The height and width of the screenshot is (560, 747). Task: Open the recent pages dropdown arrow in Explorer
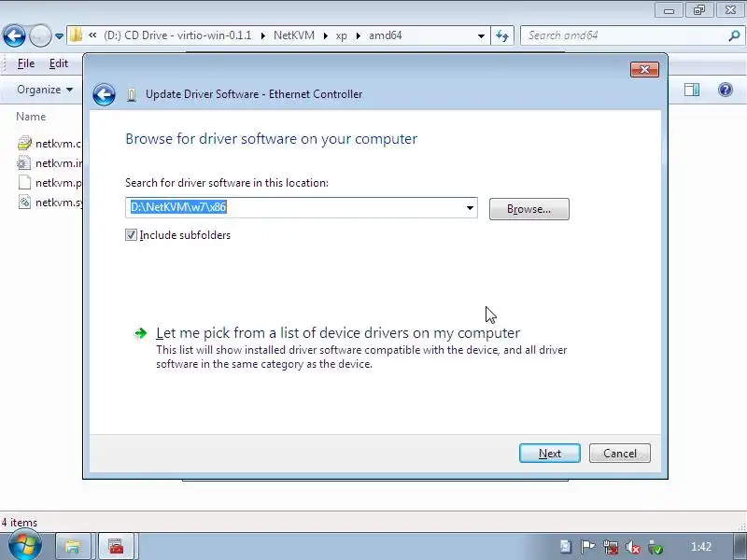[x=59, y=36]
